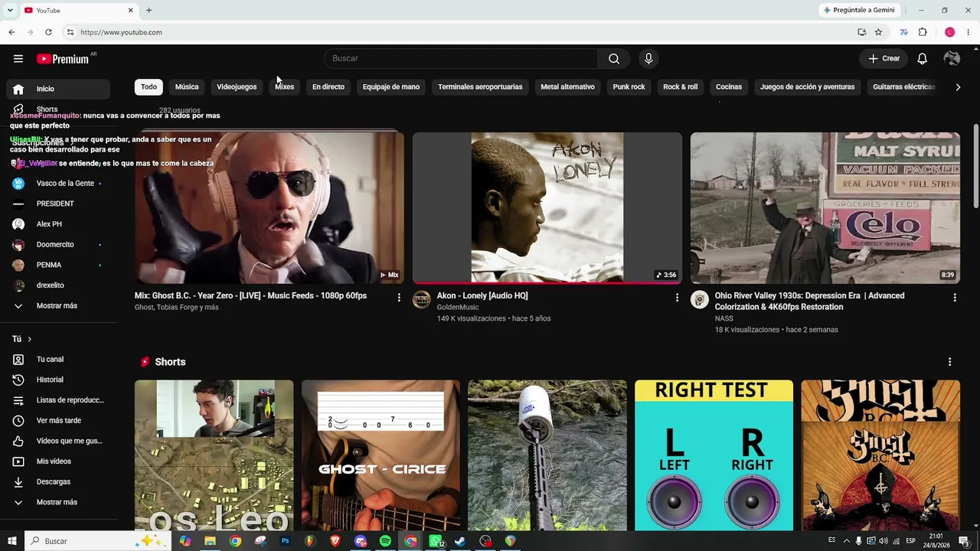This screenshot has height=551, width=980.
Task: Select the Punk rock filter chip
Action: pos(629,87)
